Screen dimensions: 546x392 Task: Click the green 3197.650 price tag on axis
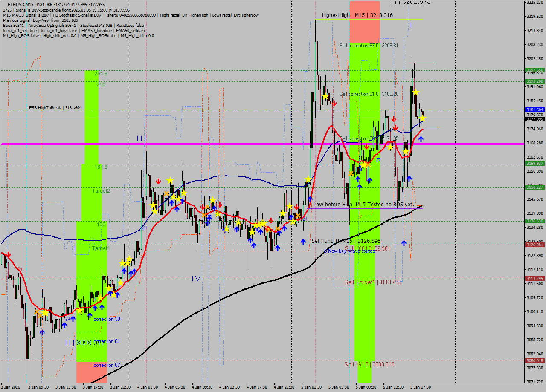click(534, 70)
